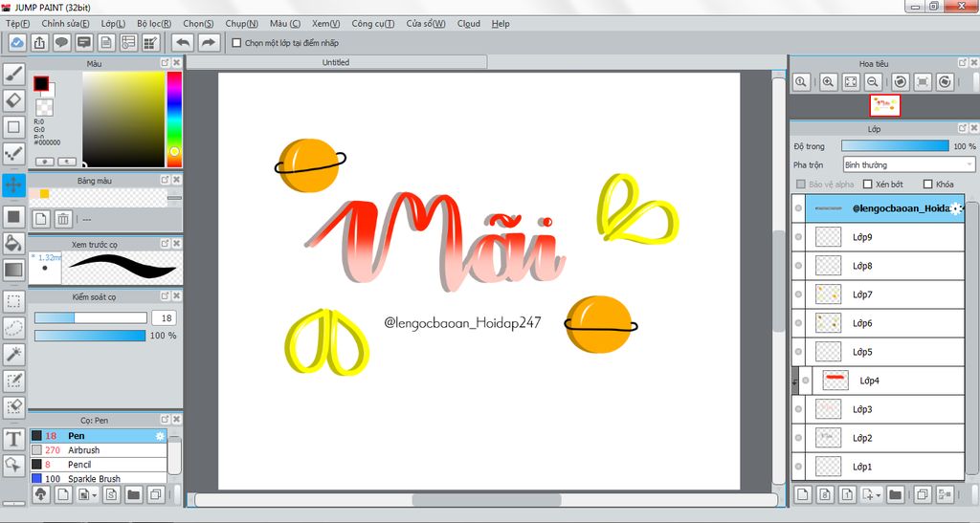Toggle visibility of Lớp5
980x523 pixels.
click(798, 352)
